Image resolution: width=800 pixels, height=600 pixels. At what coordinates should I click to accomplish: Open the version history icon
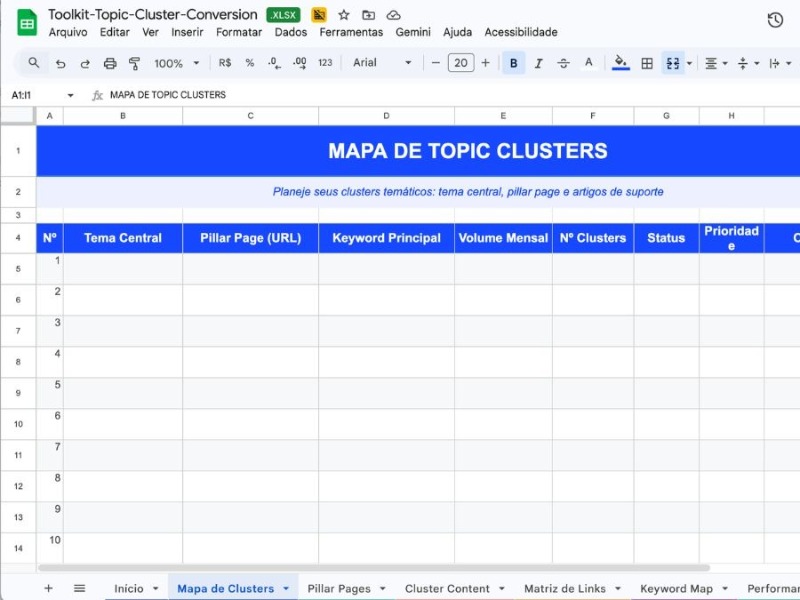click(x=775, y=19)
